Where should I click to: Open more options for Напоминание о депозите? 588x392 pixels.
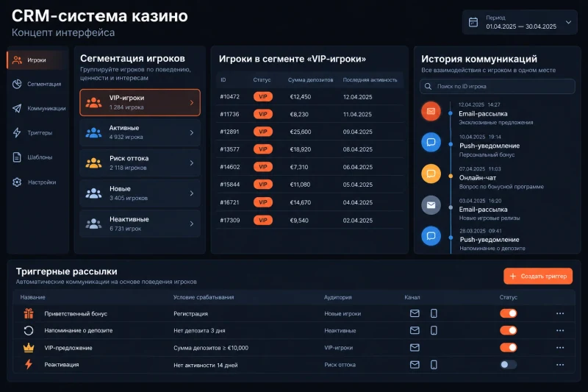tap(560, 330)
